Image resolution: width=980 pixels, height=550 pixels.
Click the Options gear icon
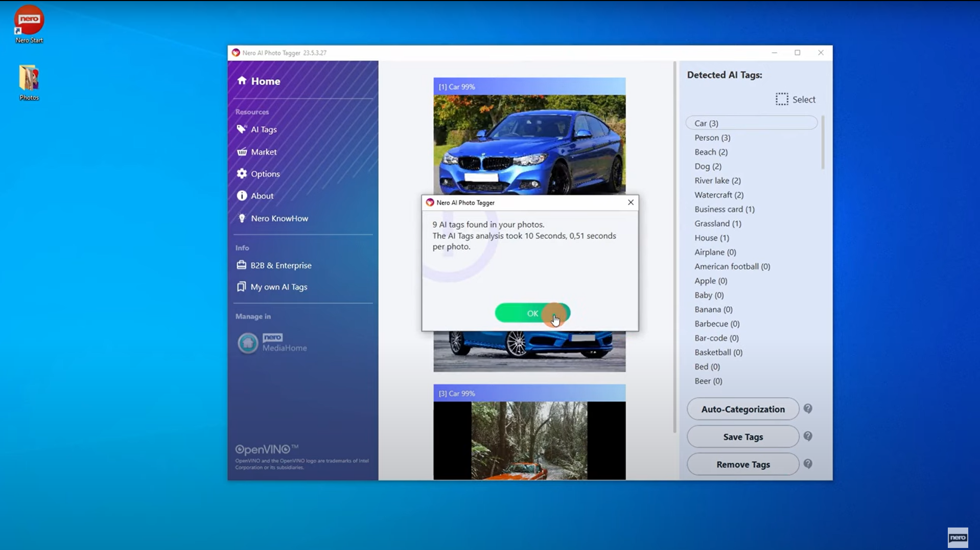tap(242, 174)
